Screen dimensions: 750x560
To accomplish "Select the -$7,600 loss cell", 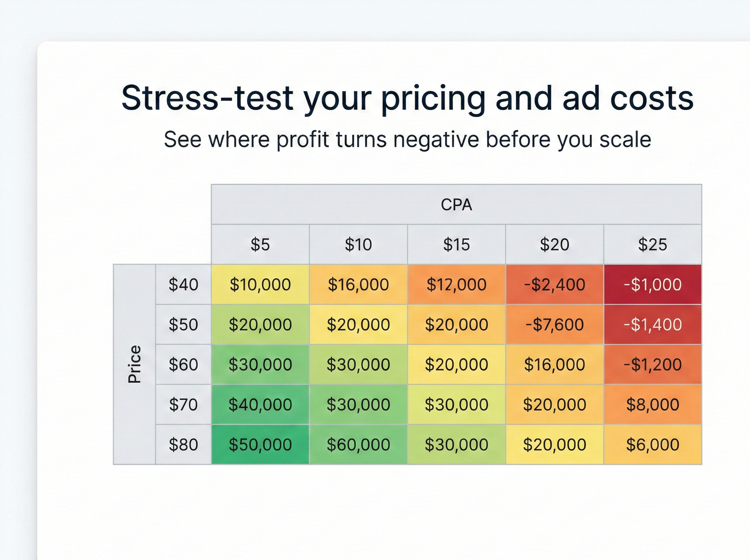I will coord(554,325).
